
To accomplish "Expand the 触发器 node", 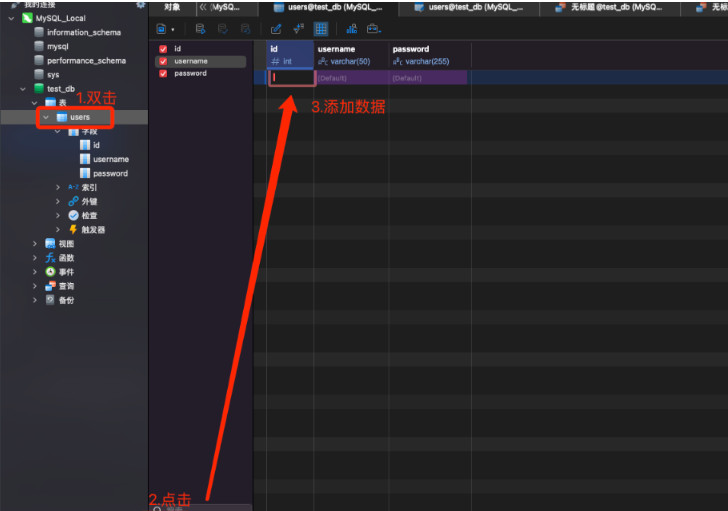I will (x=58, y=230).
